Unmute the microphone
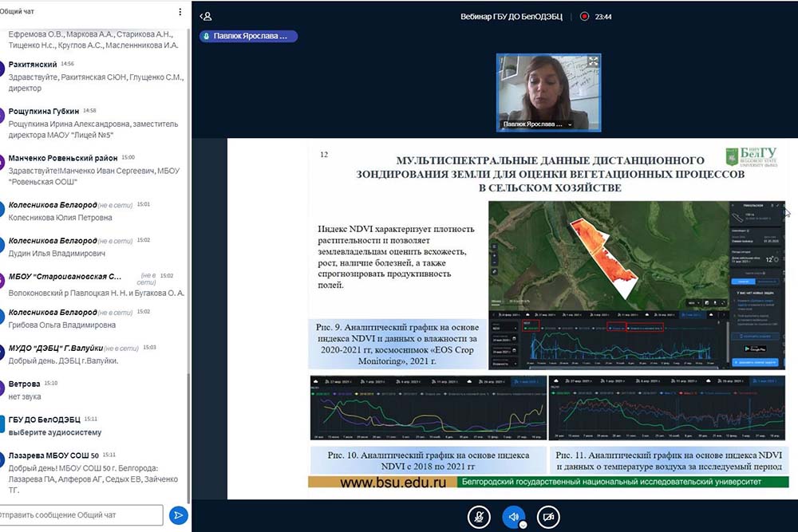The width and height of the screenshot is (798, 532). pyautogui.click(x=479, y=516)
